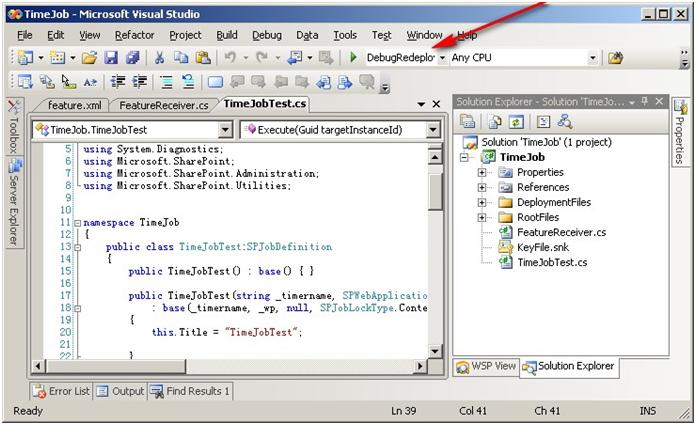Click the Cut scissors icon

(159, 58)
